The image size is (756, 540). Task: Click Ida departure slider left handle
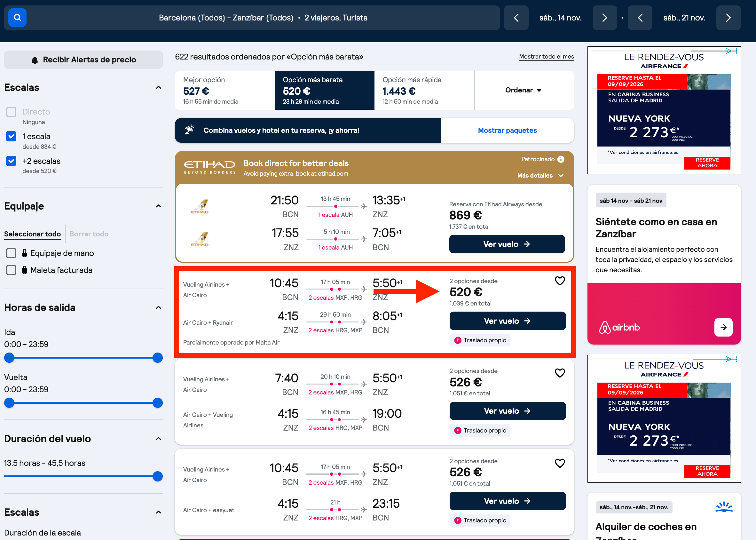point(9,358)
